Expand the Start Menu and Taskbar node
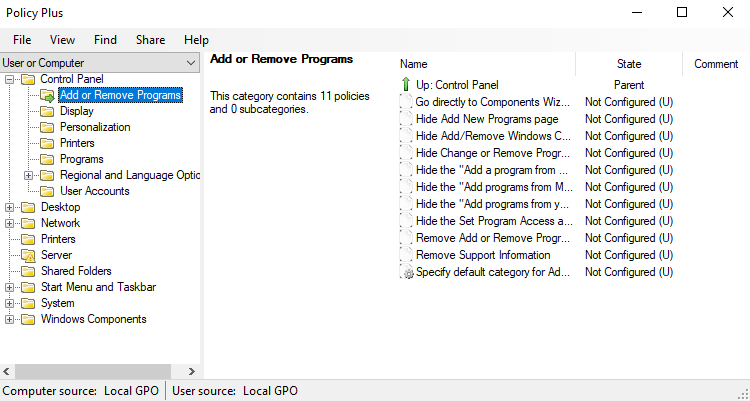Image resolution: width=750 pixels, height=401 pixels. [9, 287]
